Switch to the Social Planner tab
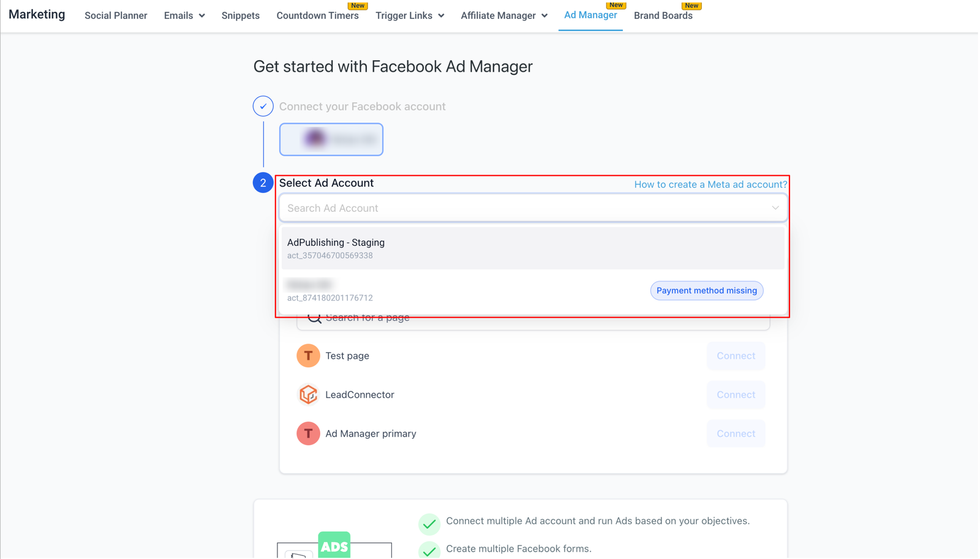 (116, 16)
